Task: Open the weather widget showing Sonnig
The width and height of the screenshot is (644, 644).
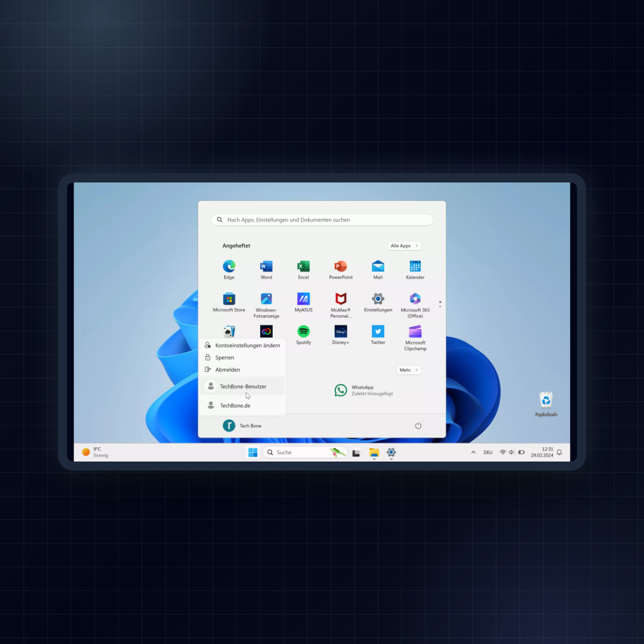Action: pyautogui.click(x=95, y=452)
